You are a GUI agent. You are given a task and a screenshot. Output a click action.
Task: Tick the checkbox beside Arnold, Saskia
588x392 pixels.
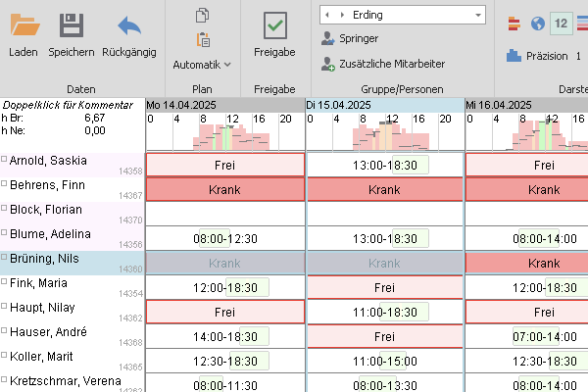pyautogui.click(x=4, y=159)
